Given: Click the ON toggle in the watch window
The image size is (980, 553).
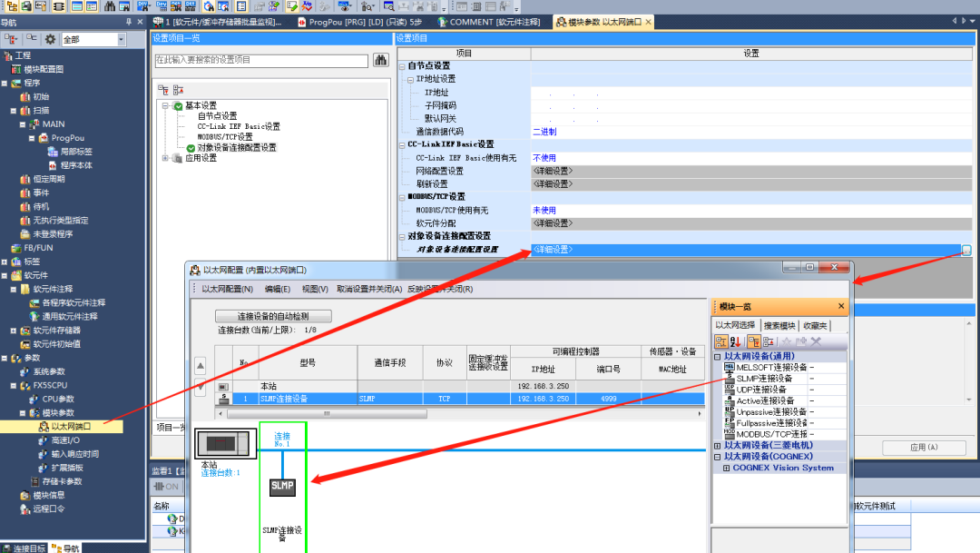Looking at the screenshot, I should tap(166, 486).
